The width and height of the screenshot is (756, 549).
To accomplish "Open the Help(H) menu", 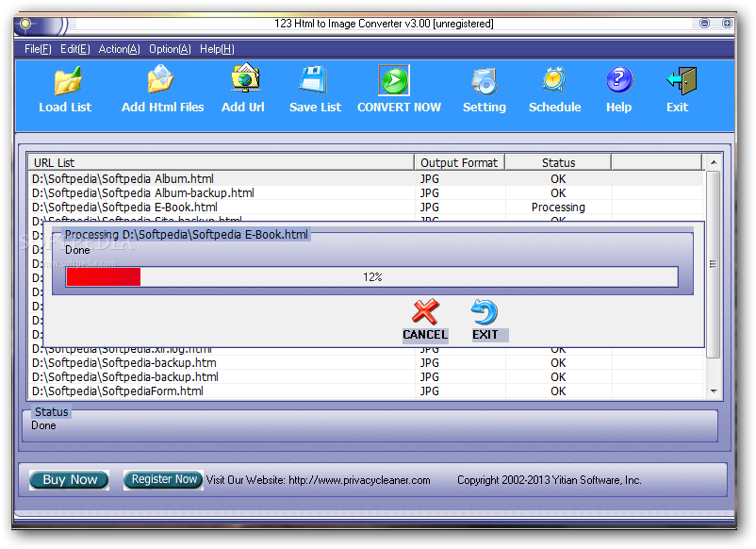I will pyautogui.click(x=217, y=49).
